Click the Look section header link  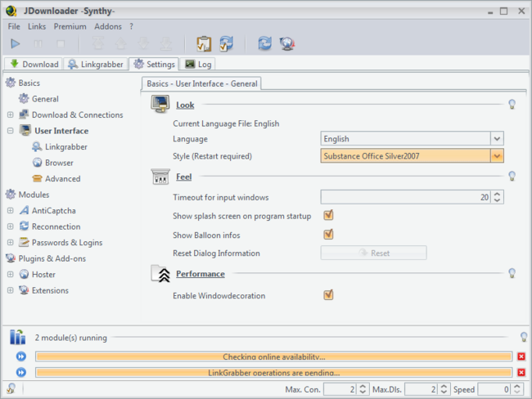coord(185,105)
